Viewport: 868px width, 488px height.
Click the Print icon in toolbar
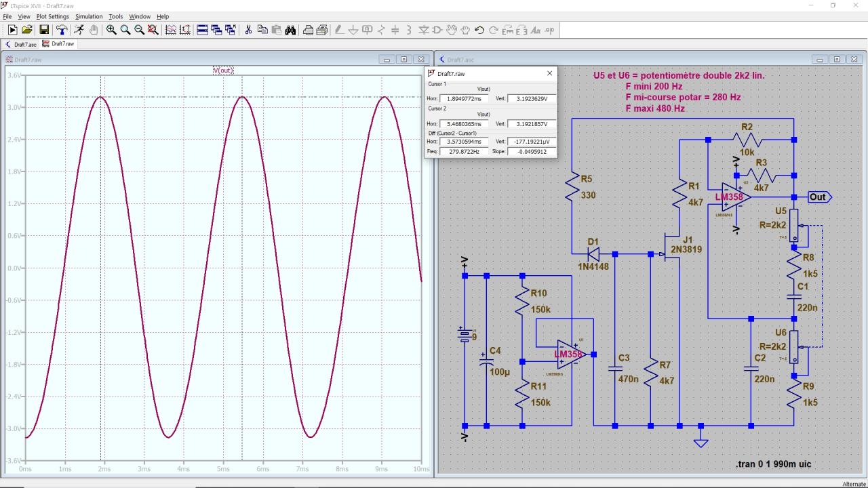[x=308, y=30]
